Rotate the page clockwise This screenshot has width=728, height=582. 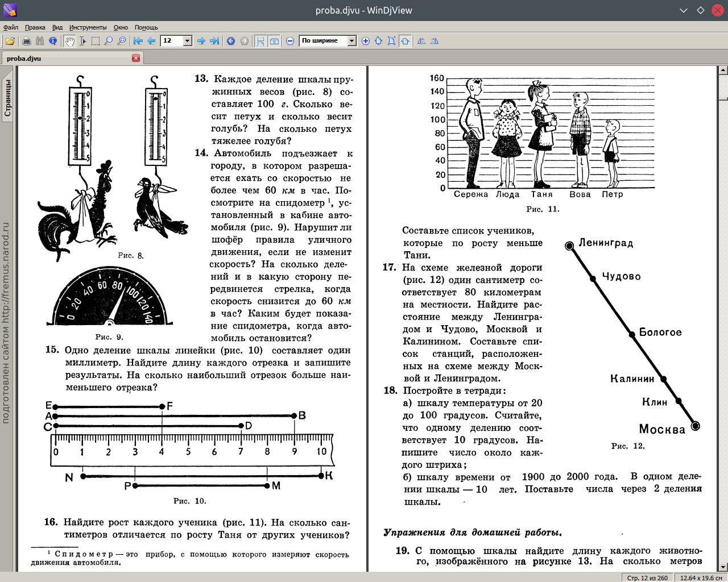[435, 41]
